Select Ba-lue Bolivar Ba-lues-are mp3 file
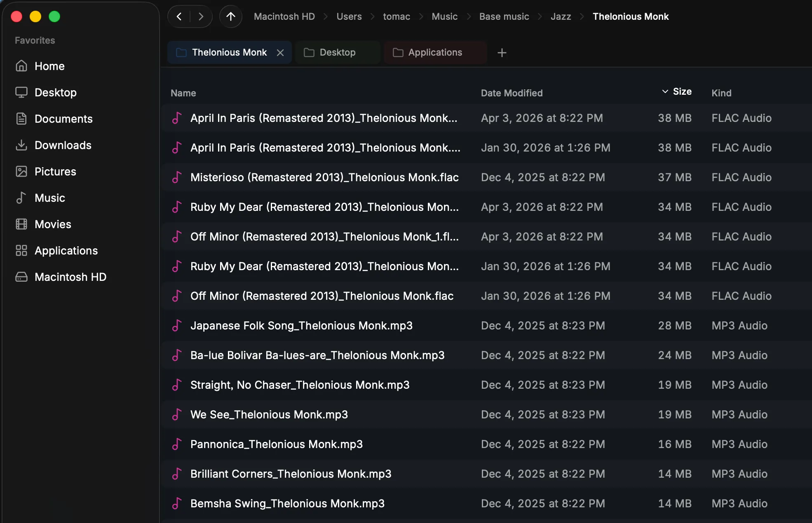Screen dimensions: 812x523 pos(486,355)
